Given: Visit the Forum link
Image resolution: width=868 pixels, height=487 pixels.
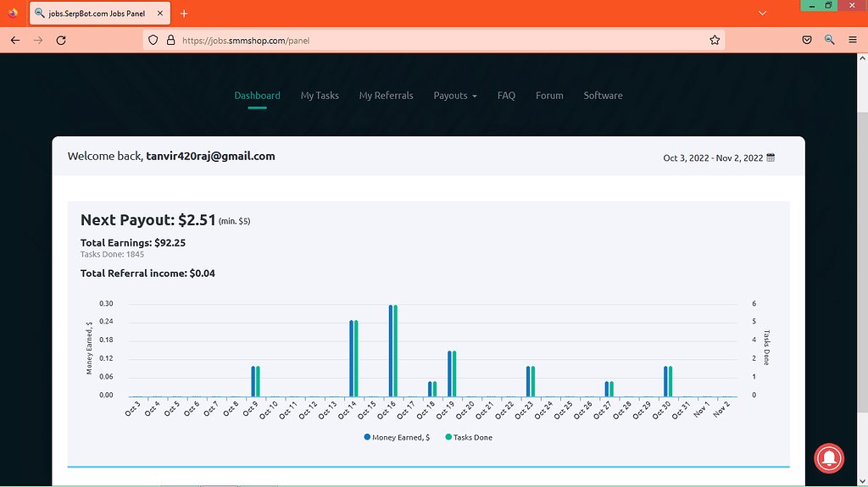Looking at the screenshot, I should (549, 96).
